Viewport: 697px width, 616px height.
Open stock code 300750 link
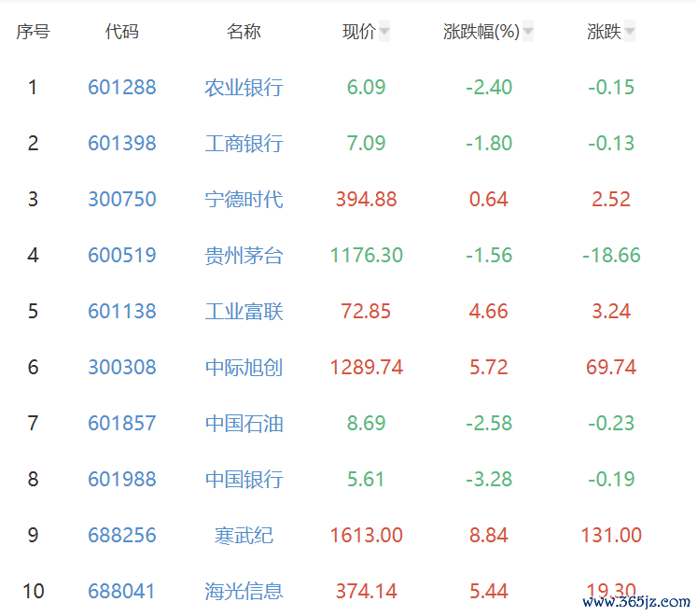pos(122,199)
